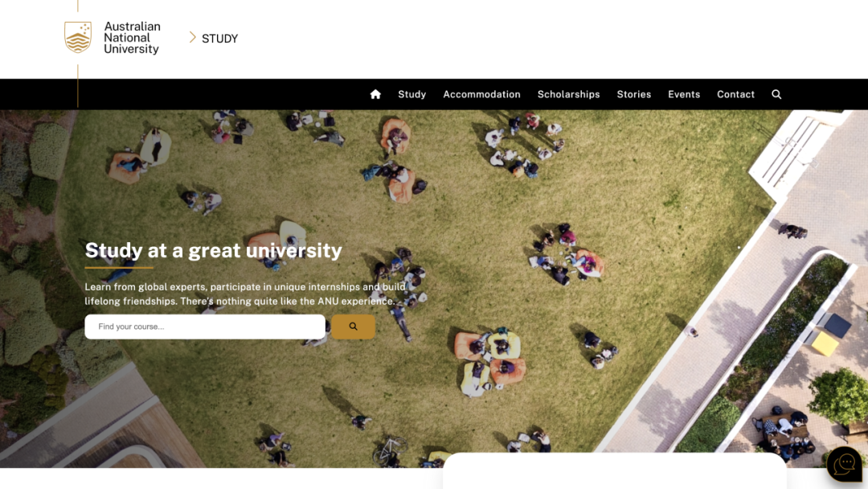
Task: Open the chat bubble widget
Action: pos(844,464)
